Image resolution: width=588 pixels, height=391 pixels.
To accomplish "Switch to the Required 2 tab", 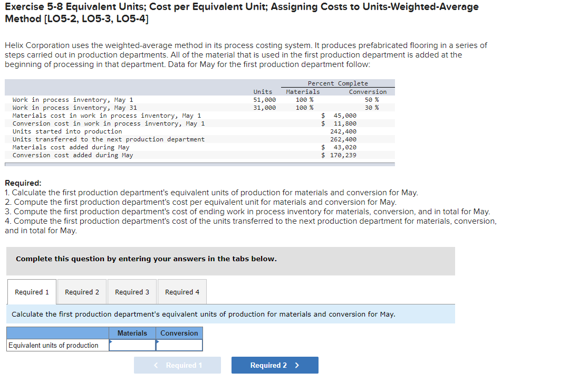I will click(82, 292).
